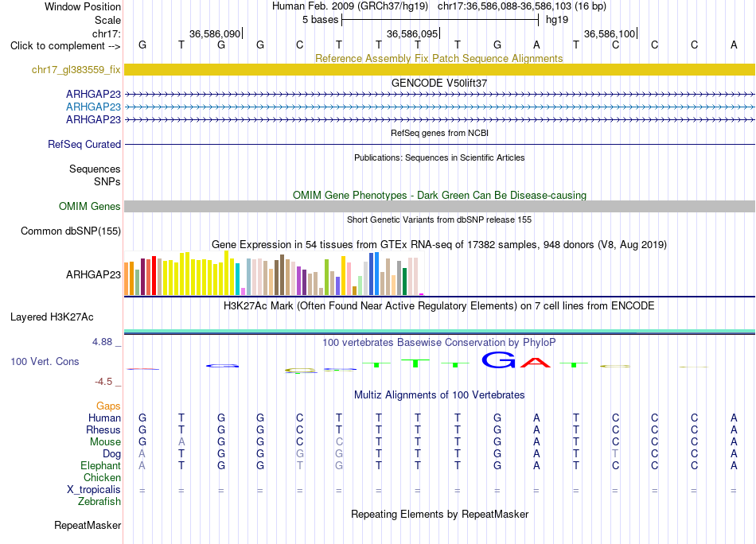Click the SNPs publications track label

point(107,181)
